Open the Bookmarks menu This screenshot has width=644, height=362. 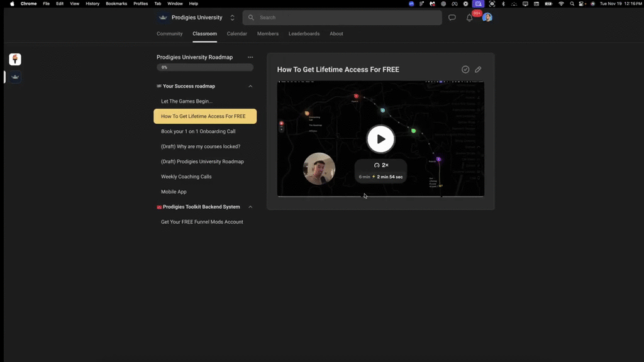tap(116, 4)
